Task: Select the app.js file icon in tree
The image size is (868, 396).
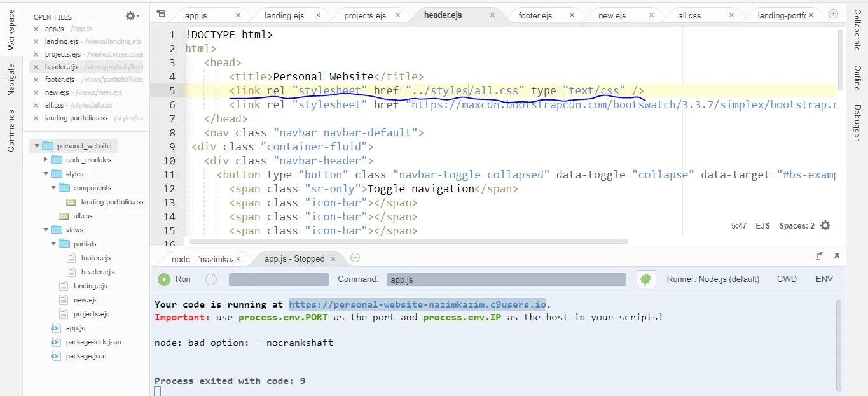Action: (55, 328)
